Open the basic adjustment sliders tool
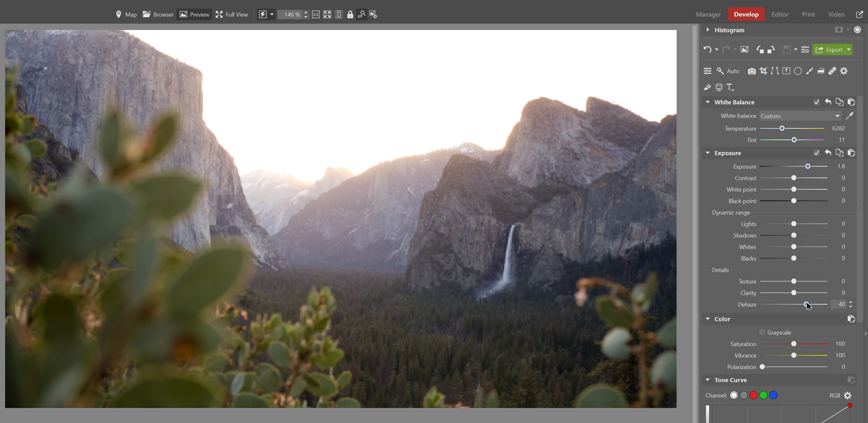The width and height of the screenshot is (868, 423). coord(707,71)
